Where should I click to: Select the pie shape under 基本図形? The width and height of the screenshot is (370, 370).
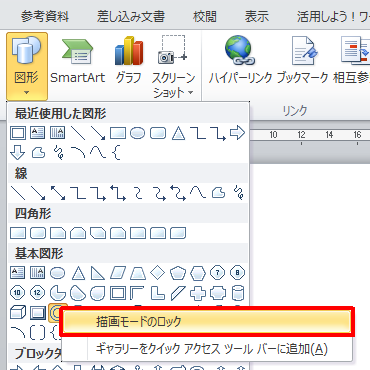(x=58, y=293)
